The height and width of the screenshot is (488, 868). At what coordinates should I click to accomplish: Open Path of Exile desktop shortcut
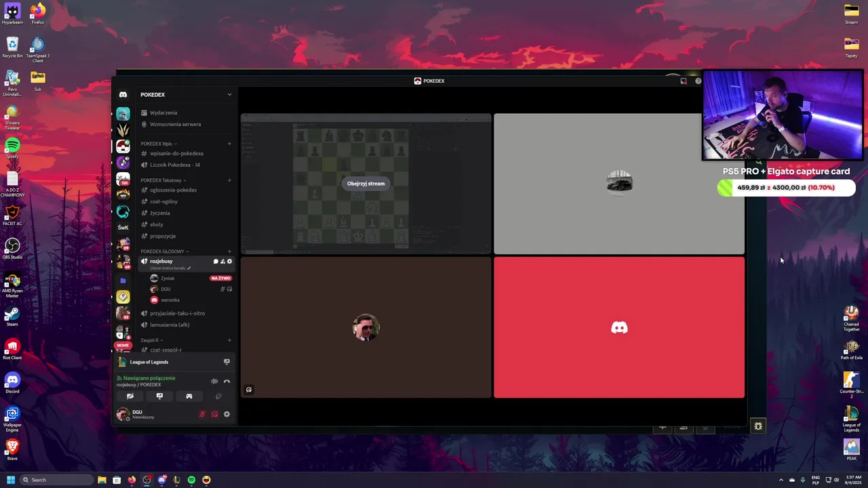[x=851, y=349]
